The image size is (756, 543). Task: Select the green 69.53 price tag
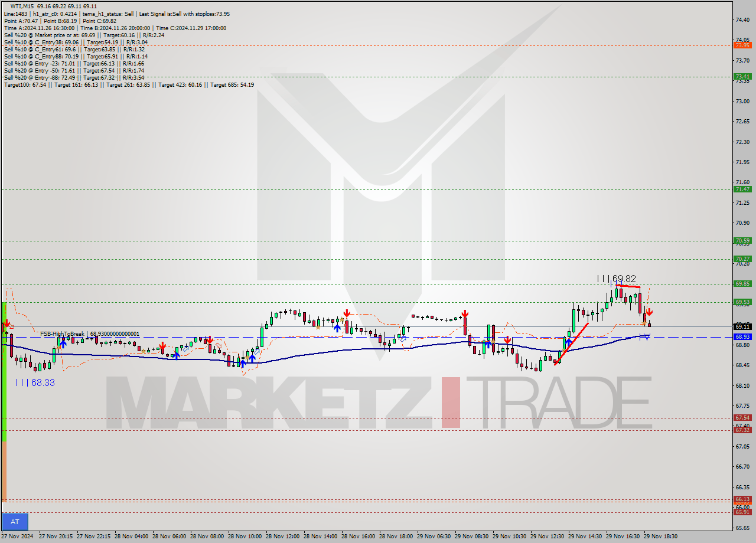coord(742,302)
